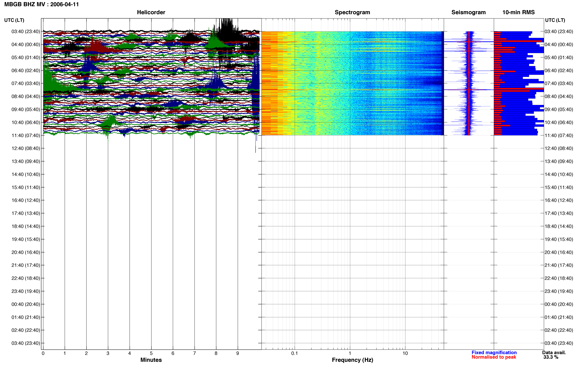The image size is (588, 368).
Task: Click '02:40 (22:40)' label beside the RMS panel
Action: click(x=559, y=330)
